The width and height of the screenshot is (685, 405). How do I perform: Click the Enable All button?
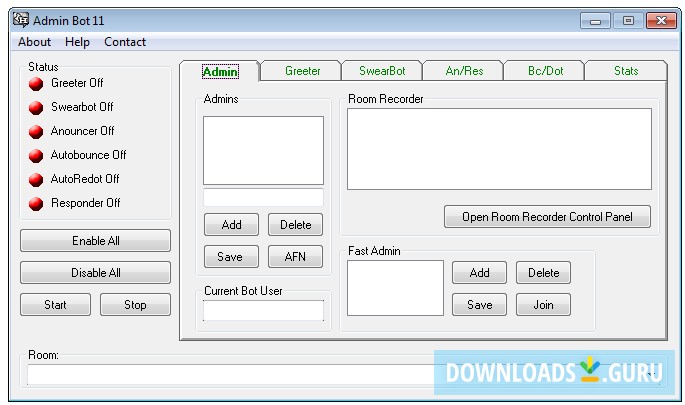[95, 241]
